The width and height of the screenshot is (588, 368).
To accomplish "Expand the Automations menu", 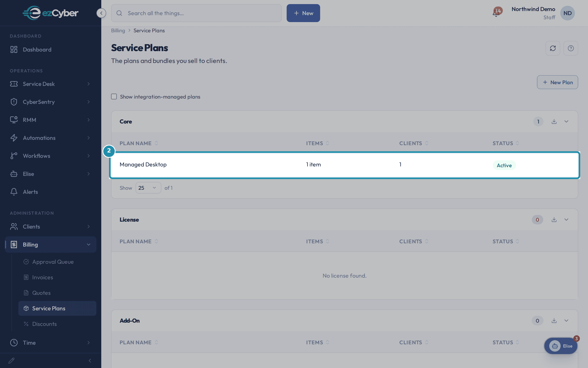I will [x=51, y=138].
